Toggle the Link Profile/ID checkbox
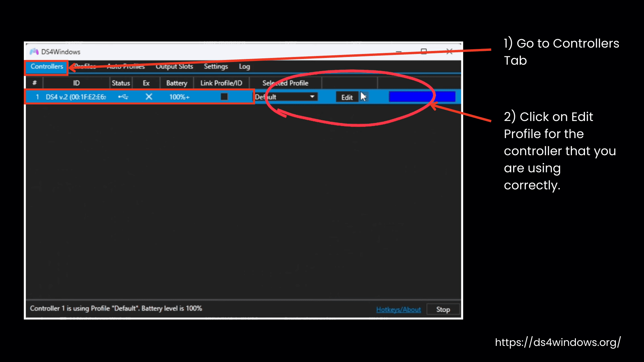 224,97
